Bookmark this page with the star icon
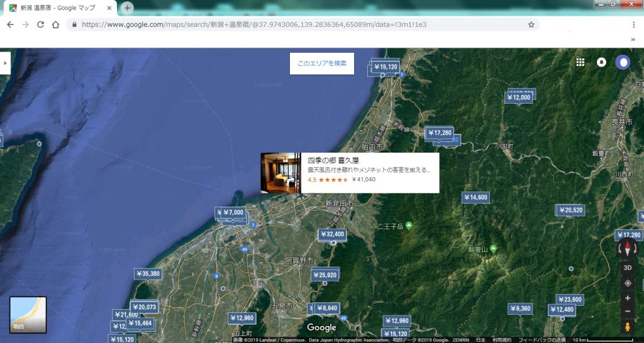 coord(531,24)
